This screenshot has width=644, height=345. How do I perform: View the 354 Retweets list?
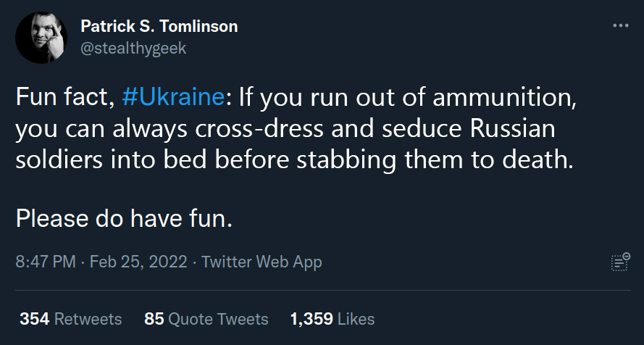[x=70, y=318]
